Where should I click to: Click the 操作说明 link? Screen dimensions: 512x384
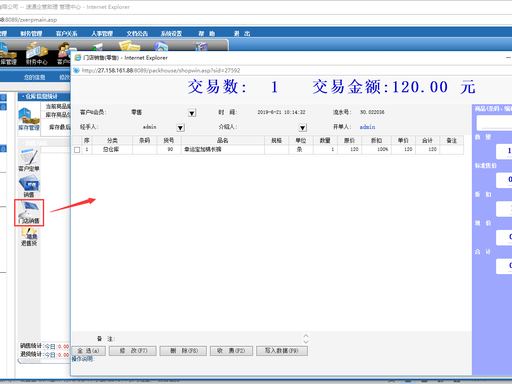[83, 359]
